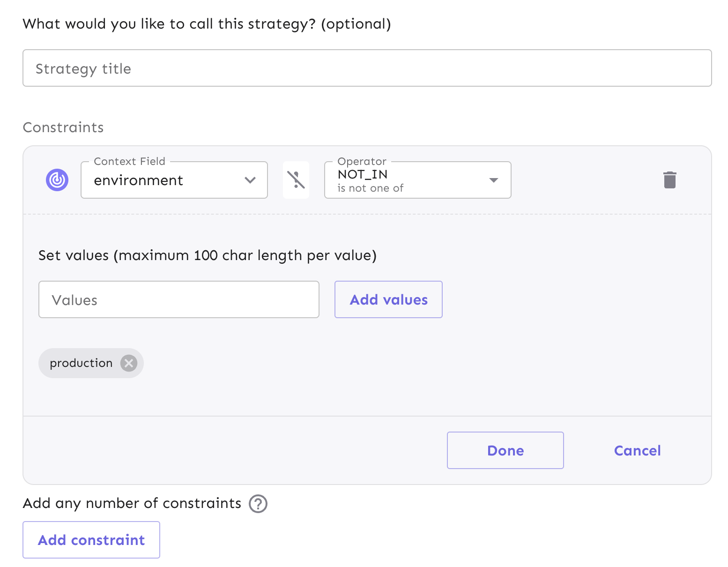Image resolution: width=728 pixels, height=567 pixels.
Task: Click Add values
Action: (388, 299)
